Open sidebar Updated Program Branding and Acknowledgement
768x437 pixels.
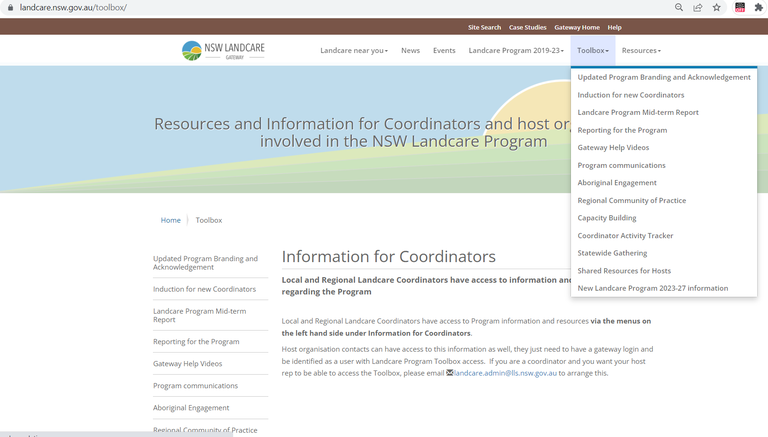[x=205, y=263]
